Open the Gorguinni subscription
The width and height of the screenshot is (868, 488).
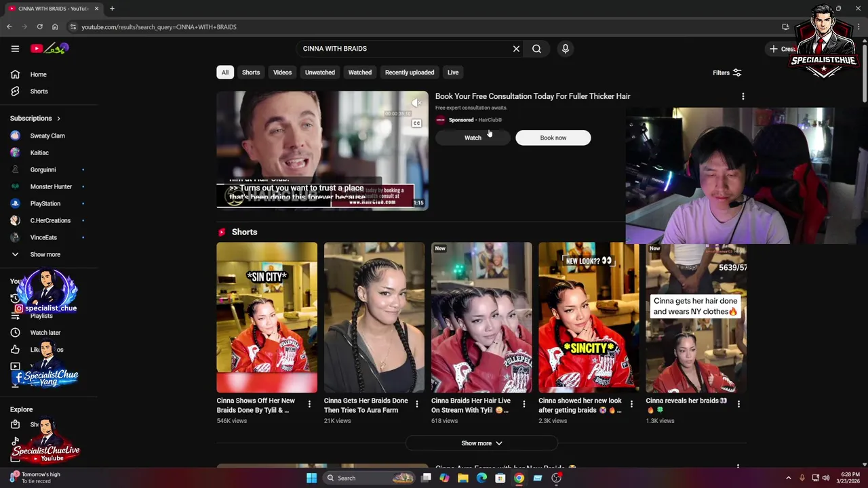click(43, 169)
